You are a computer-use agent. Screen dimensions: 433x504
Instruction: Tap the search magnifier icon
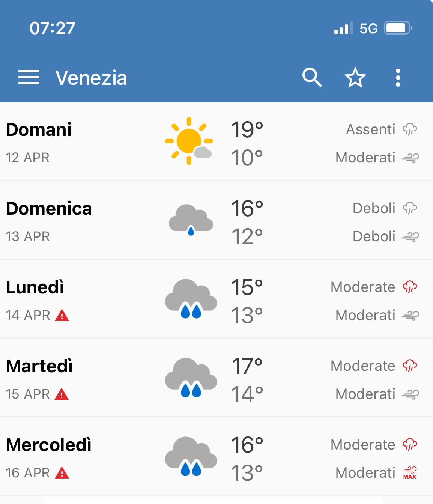312,78
